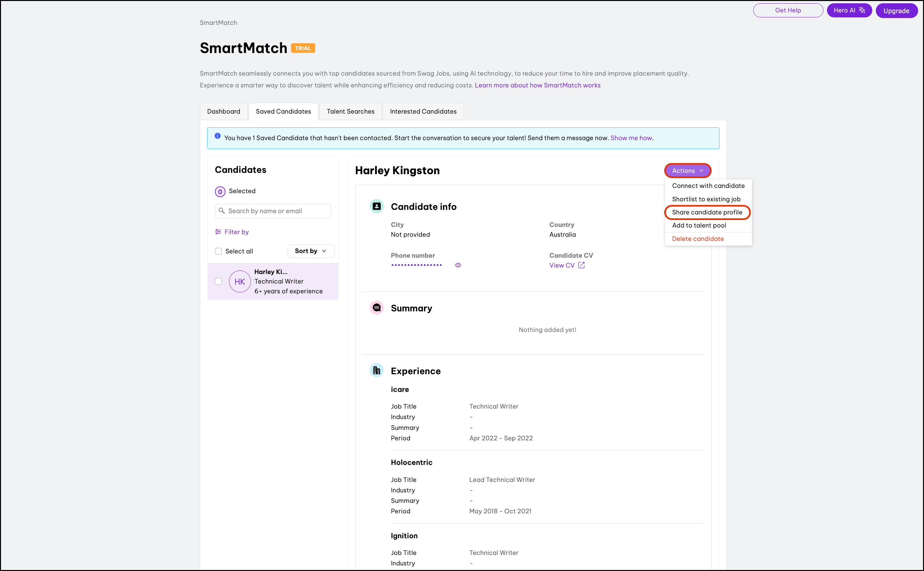Viewport: 924px width, 571px height.
Task: Open the Show me how link
Action: [x=631, y=138]
